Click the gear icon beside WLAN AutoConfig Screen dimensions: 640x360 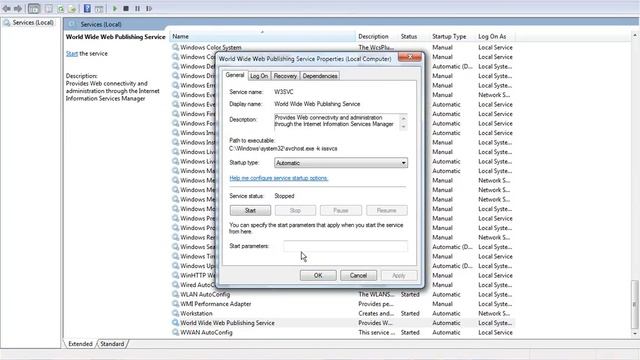[x=176, y=294]
